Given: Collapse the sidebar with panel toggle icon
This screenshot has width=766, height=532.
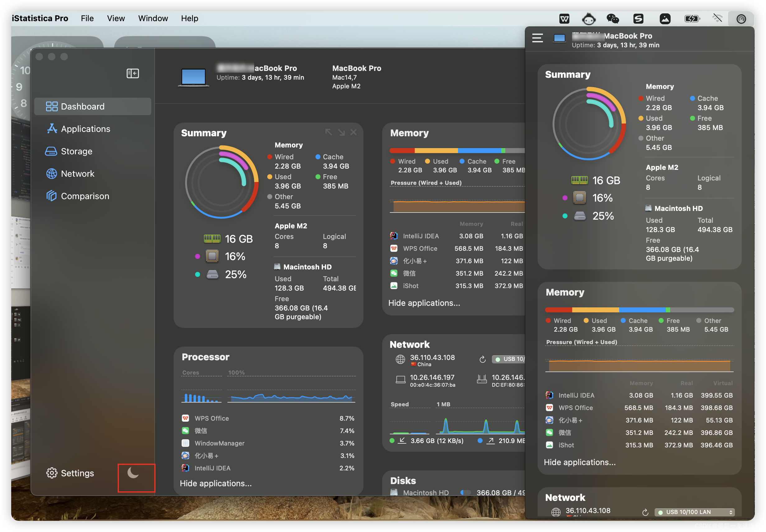Looking at the screenshot, I should [x=133, y=73].
